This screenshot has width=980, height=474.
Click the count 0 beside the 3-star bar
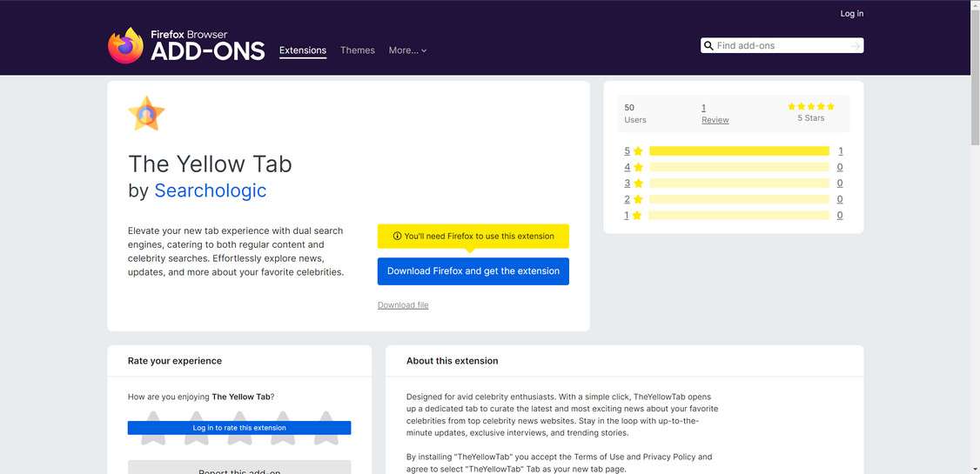coord(840,183)
